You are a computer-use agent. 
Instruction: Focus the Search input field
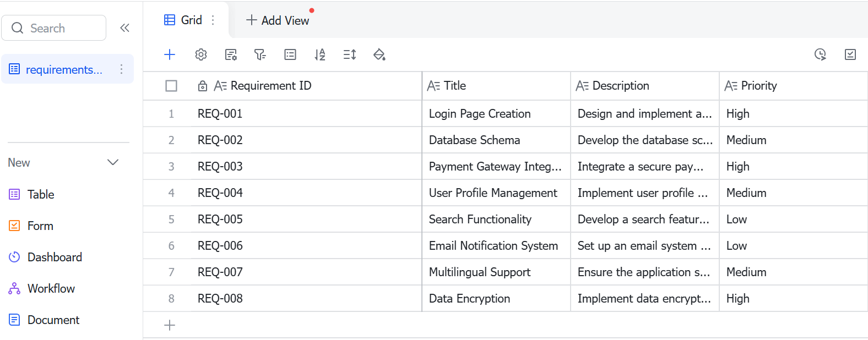point(54,28)
